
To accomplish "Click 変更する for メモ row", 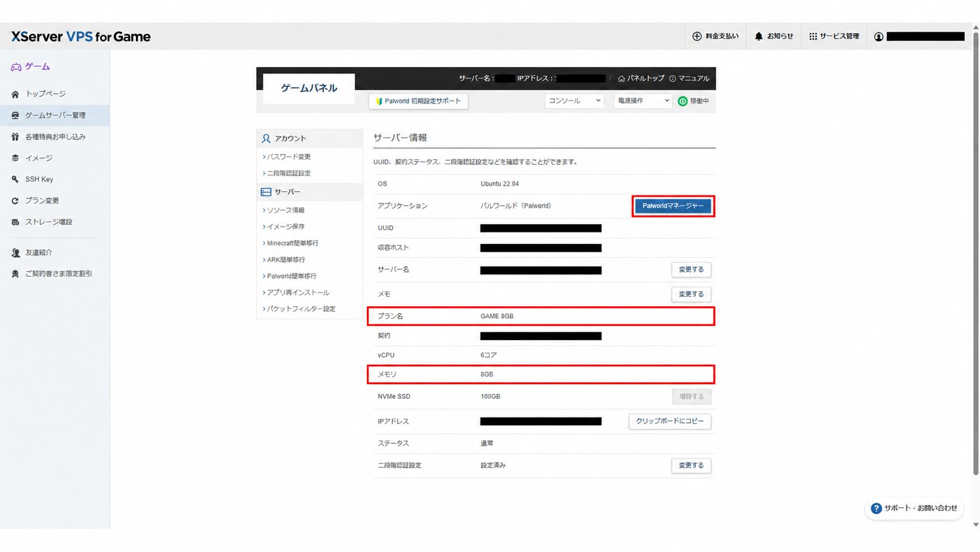I will [691, 294].
